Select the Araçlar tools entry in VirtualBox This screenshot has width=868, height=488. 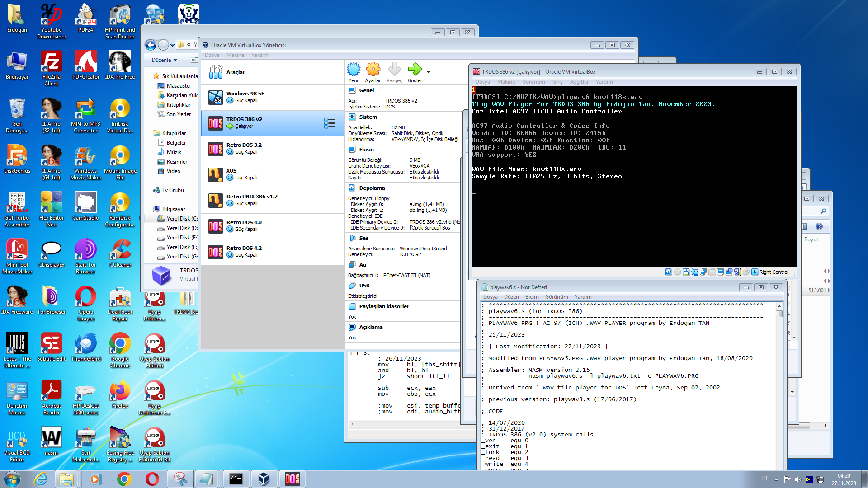click(273, 72)
